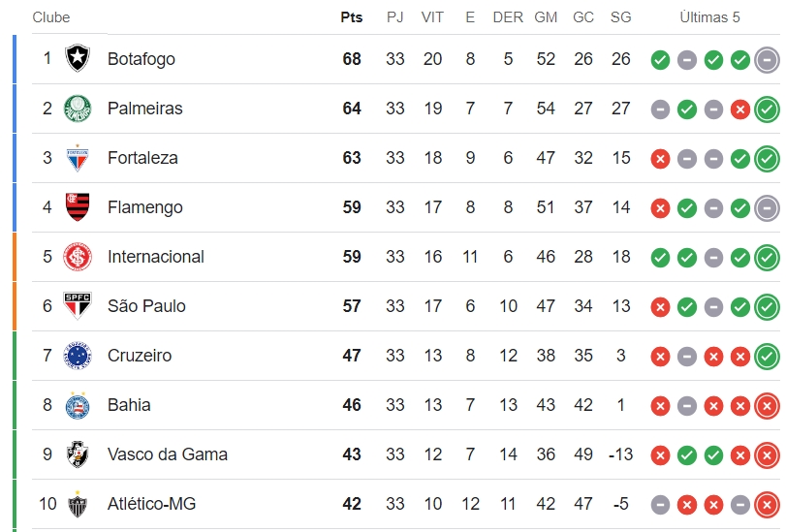Click the Últimas 5 column header
The width and height of the screenshot is (786, 532).
[709, 17]
